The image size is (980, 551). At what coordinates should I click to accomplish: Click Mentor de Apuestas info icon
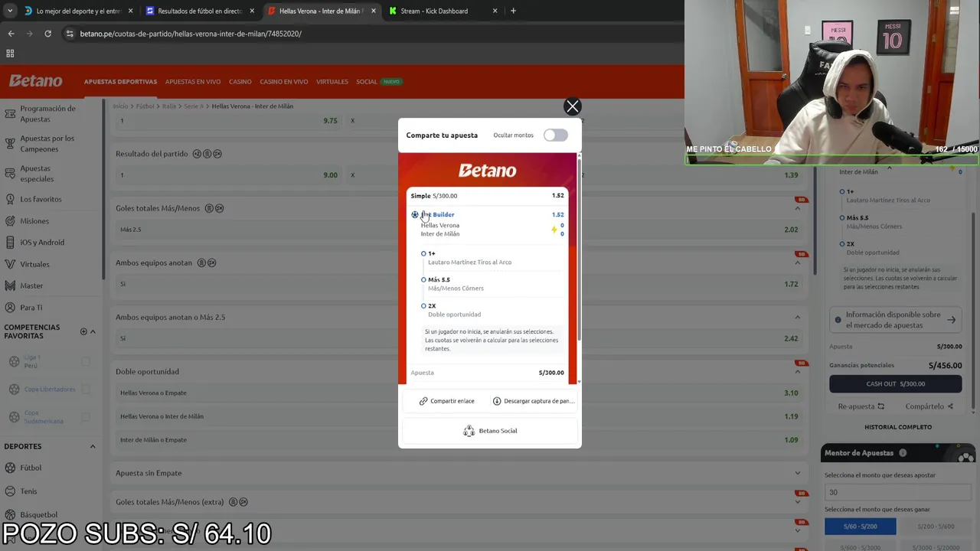903,453
